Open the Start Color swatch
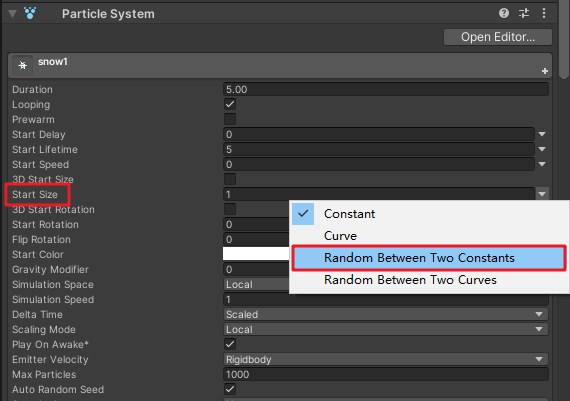 (x=256, y=254)
